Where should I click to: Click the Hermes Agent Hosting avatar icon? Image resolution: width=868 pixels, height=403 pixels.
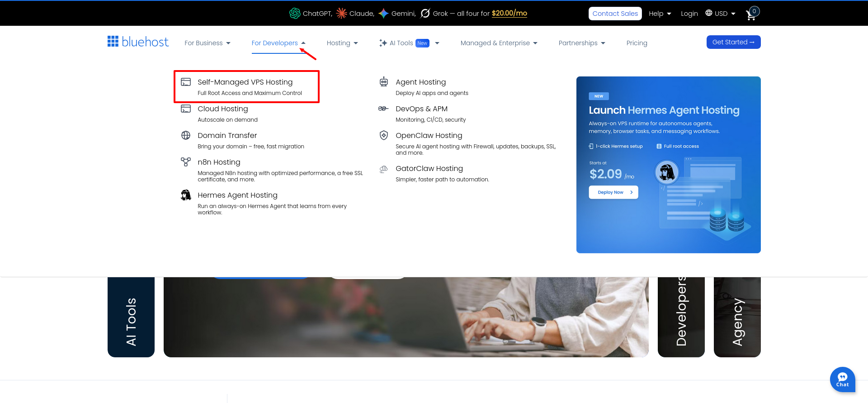point(186,195)
